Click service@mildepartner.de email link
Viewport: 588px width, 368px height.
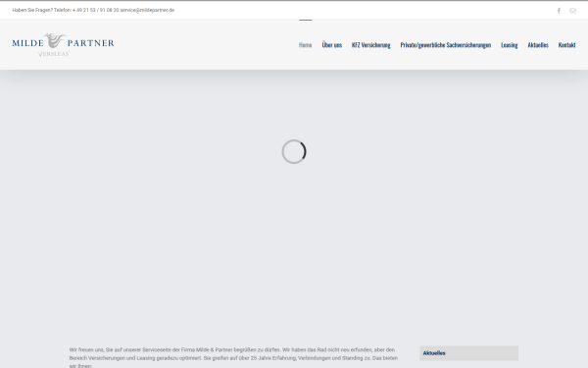147,10
